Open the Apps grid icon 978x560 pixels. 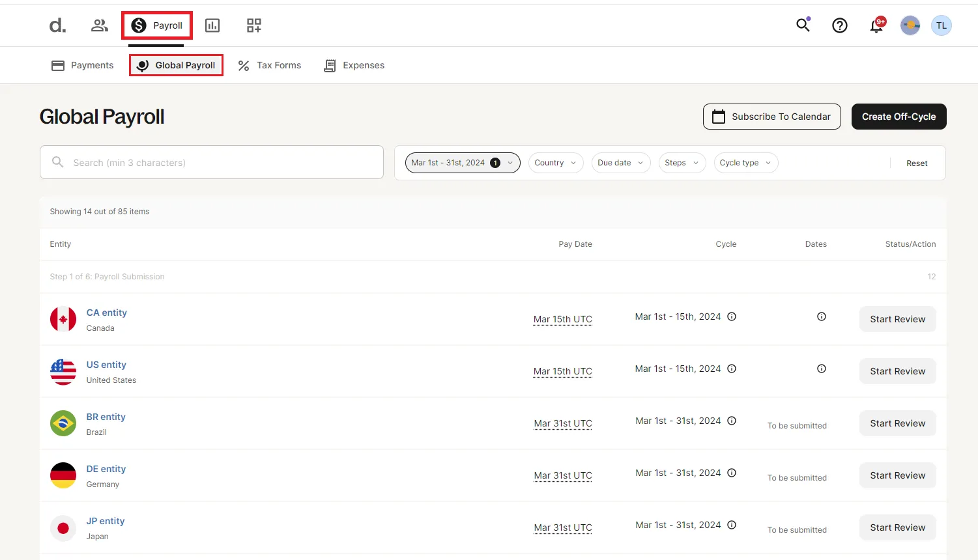[253, 25]
